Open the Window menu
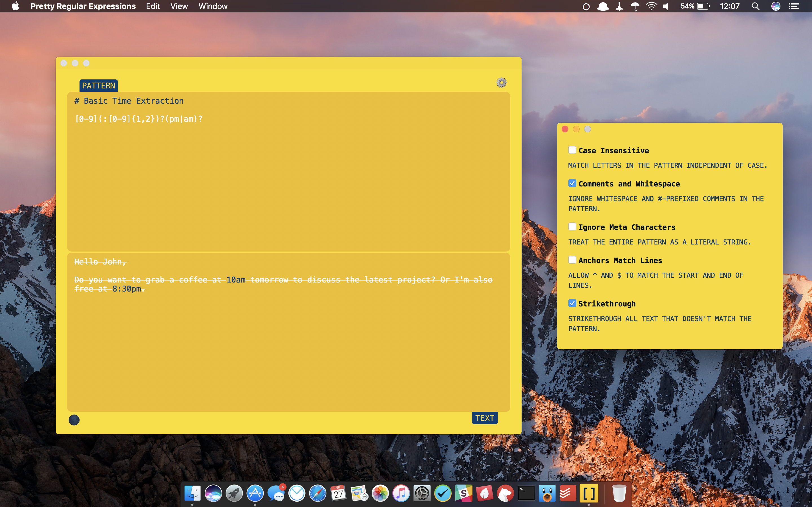Viewport: 812px width, 507px height. [x=213, y=6]
